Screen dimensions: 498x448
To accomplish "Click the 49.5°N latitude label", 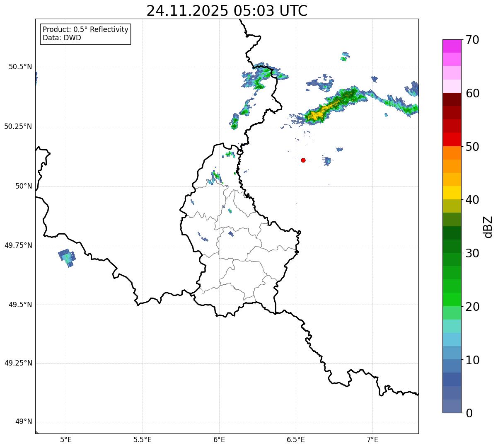I will tap(20, 305).
